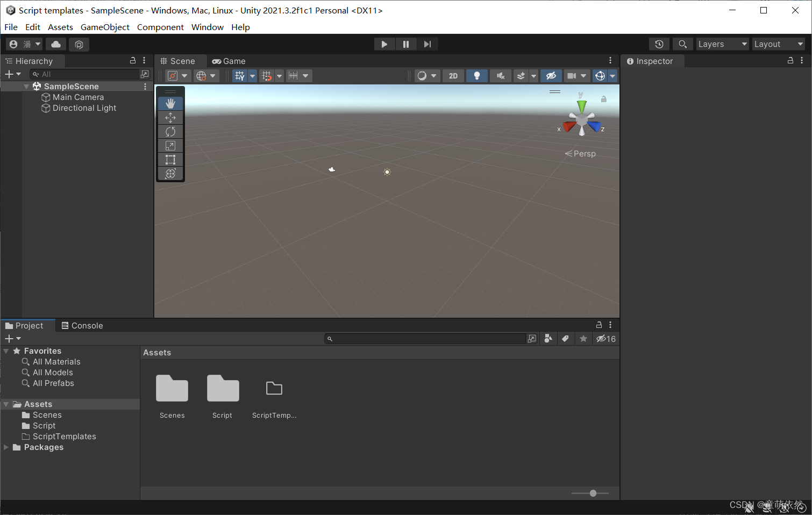
Task: Select the Scene tab
Action: pos(178,61)
